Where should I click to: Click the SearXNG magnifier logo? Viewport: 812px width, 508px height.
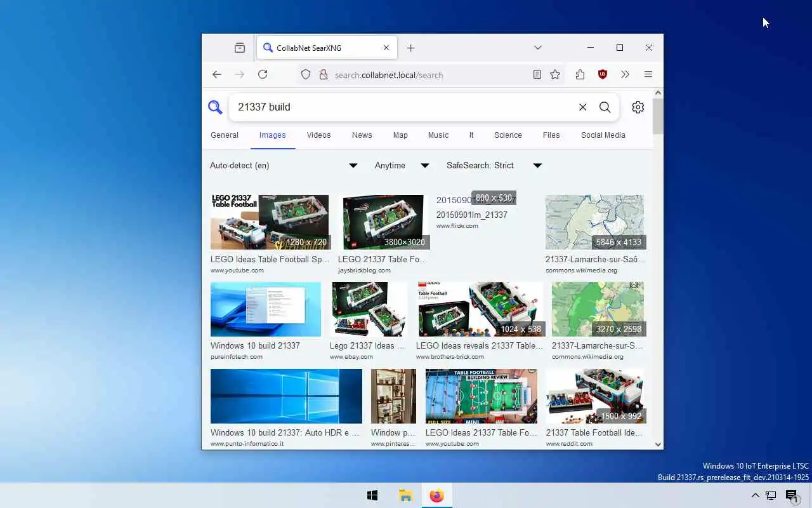click(x=215, y=107)
